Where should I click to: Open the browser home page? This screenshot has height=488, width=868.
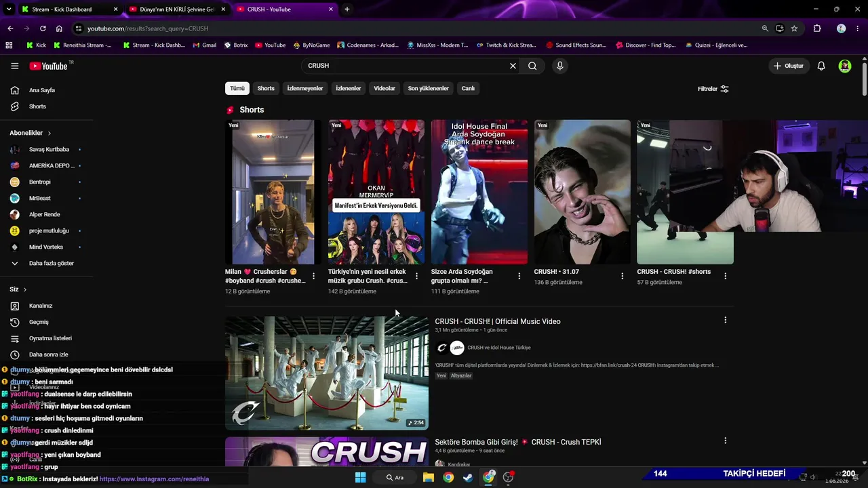tap(59, 28)
